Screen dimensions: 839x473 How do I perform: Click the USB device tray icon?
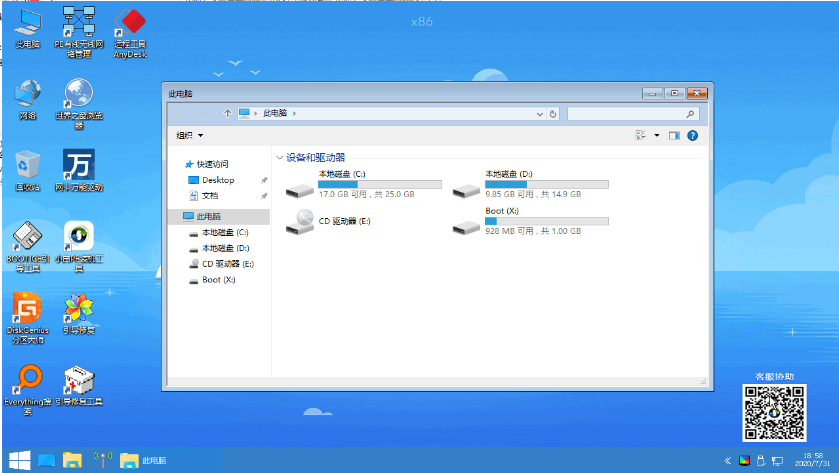tap(760, 461)
